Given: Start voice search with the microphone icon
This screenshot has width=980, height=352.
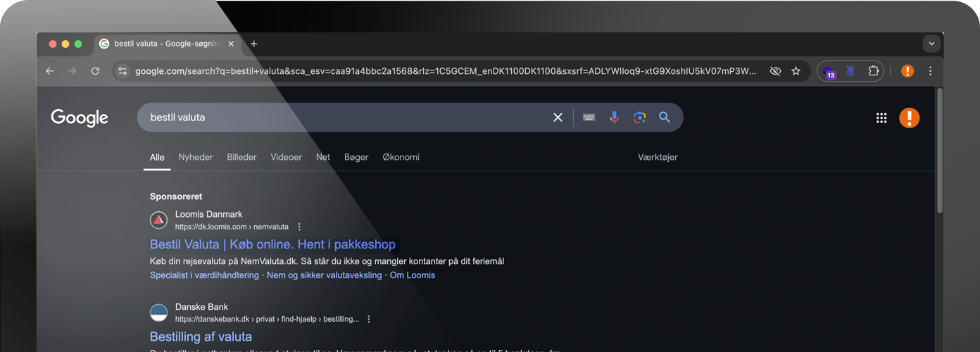Looking at the screenshot, I should pyautogui.click(x=614, y=118).
